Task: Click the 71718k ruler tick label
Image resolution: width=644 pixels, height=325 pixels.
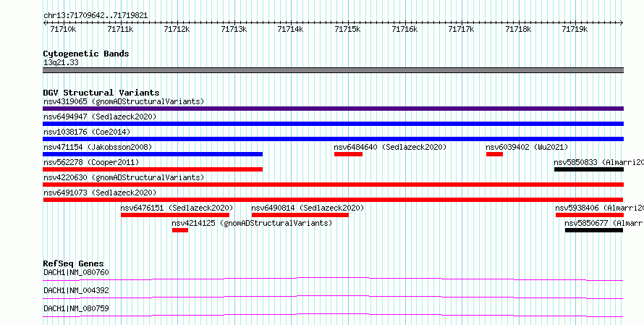Action: coord(518,30)
